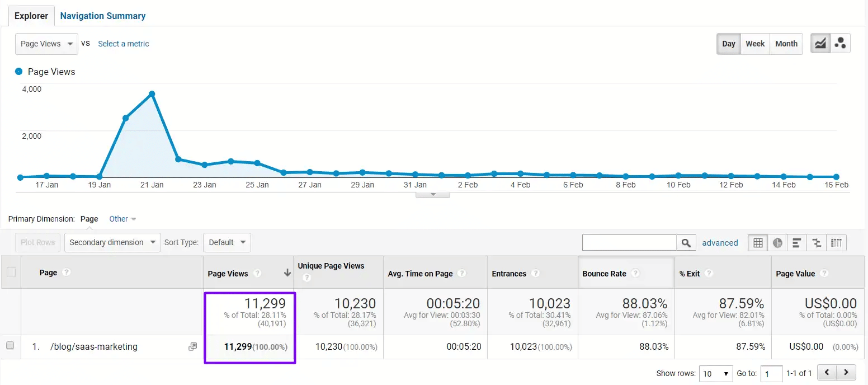Open the performance bars view

click(797, 242)
